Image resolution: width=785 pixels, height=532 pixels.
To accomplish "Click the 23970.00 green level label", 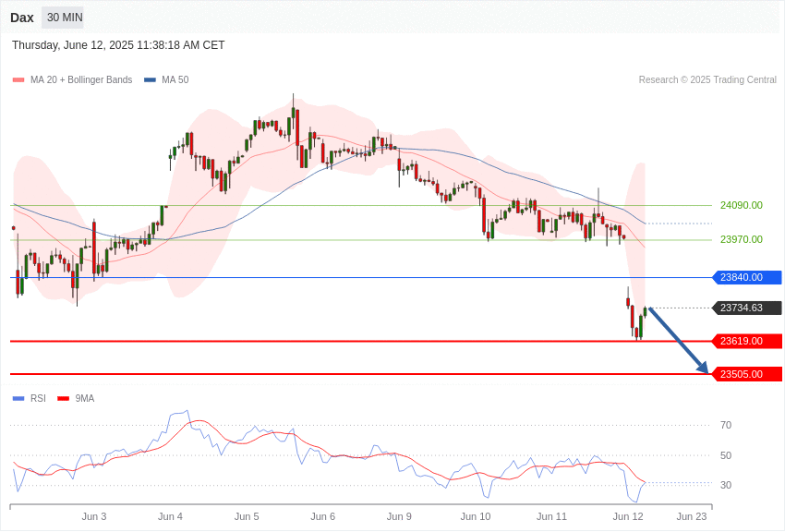I will [741, 239].
